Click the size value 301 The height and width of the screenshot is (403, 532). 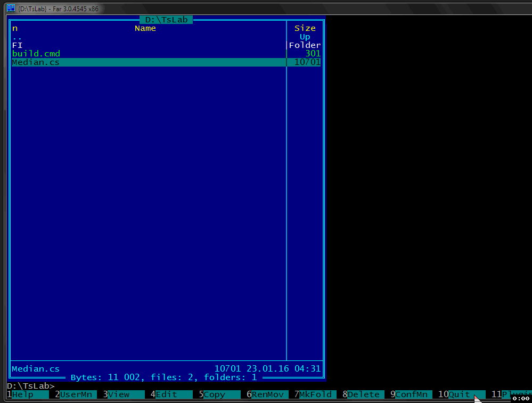point(313,54)
